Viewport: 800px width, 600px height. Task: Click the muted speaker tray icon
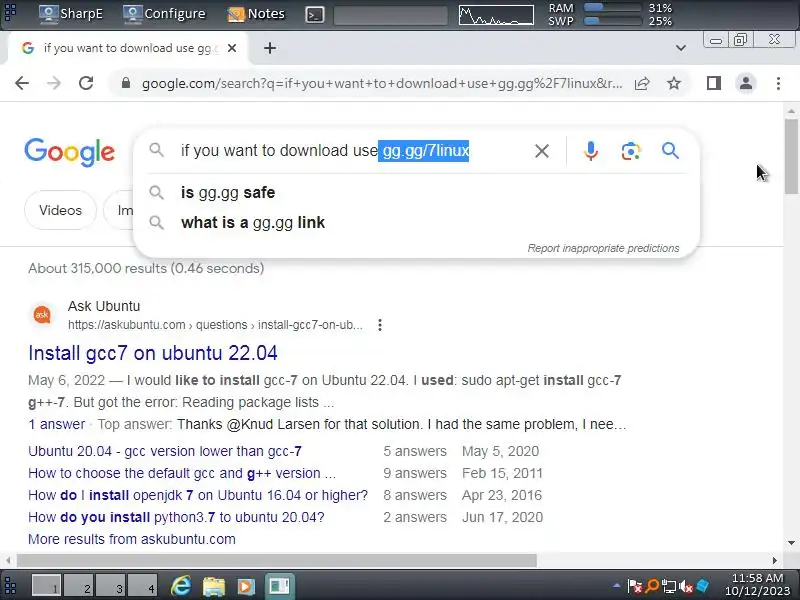[x=686, y=587]
